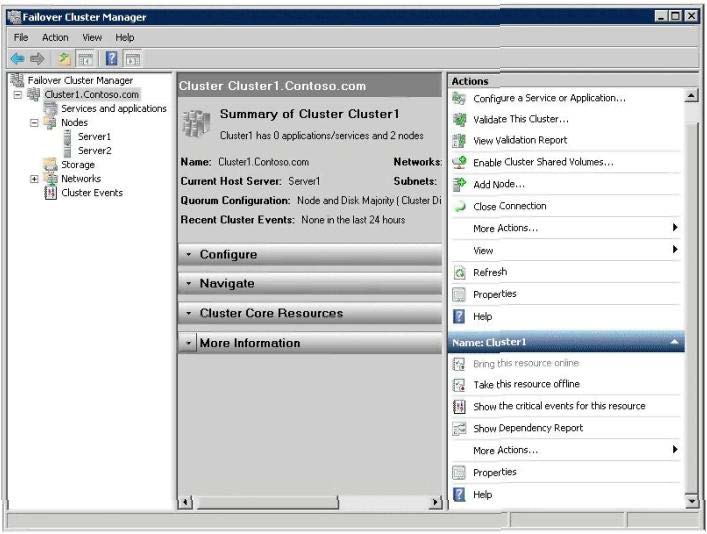Click the Configure a Service or Application icon

[459, 98]
